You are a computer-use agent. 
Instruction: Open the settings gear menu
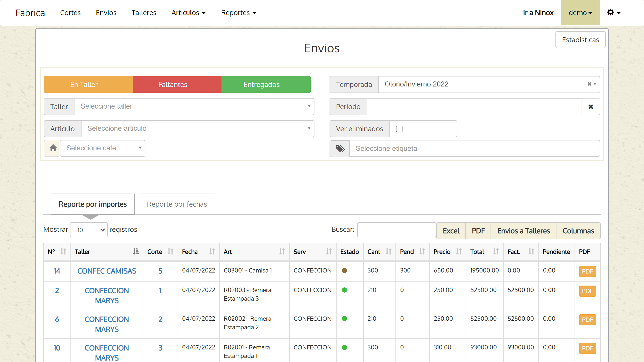tap(614, 13)
